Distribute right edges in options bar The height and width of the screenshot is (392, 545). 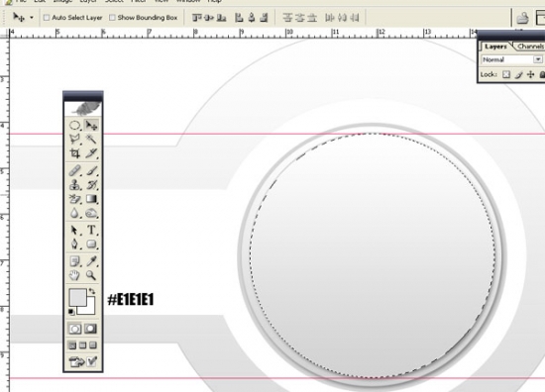[x=355, y=18]
